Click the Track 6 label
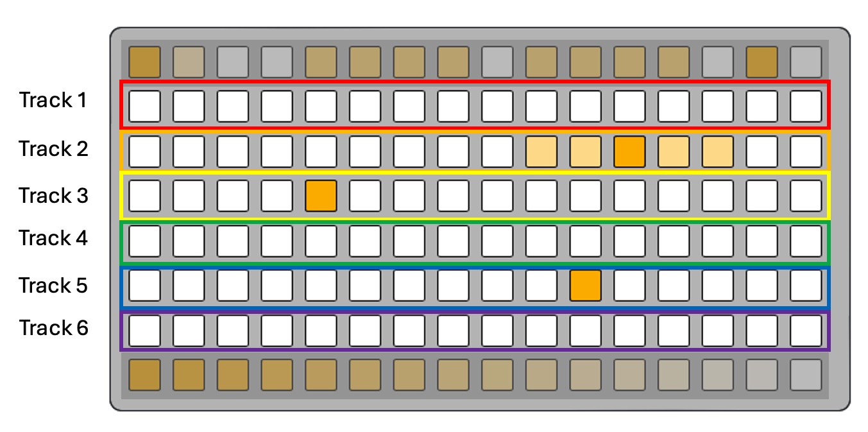This screenshot has height=432, width=868. 54,328
